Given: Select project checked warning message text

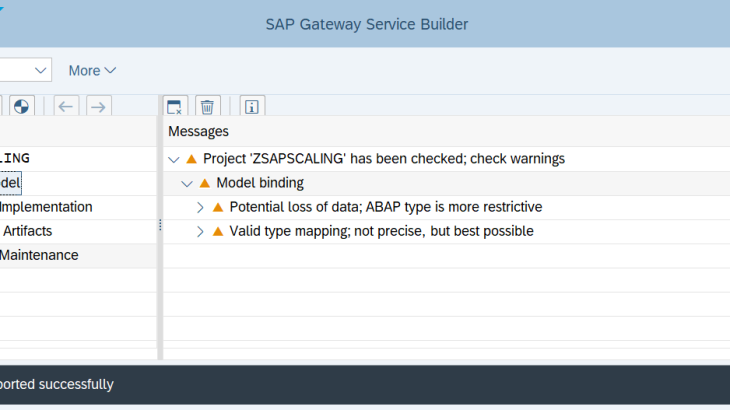Looking at the screenshot, I should [384, 159].
